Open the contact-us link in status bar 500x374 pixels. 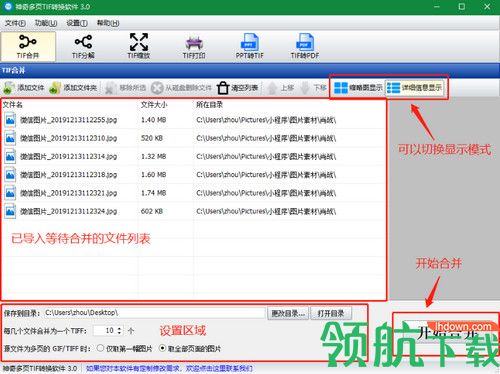coord(169,368)
